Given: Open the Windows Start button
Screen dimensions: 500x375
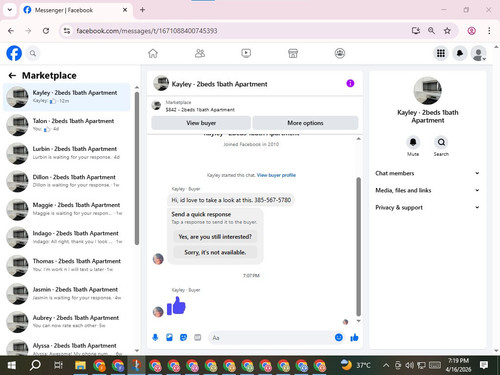Looking at the screenshot, I should (12, 366).
